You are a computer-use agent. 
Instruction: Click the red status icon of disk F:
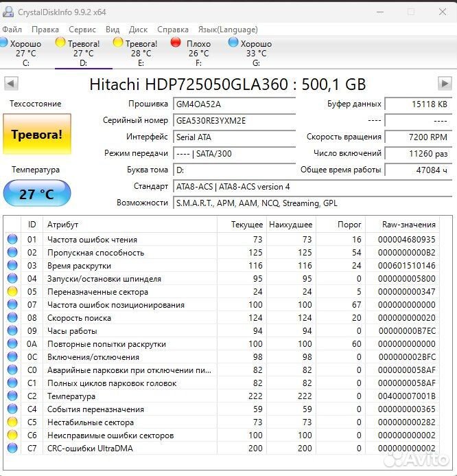click(176, 42)
